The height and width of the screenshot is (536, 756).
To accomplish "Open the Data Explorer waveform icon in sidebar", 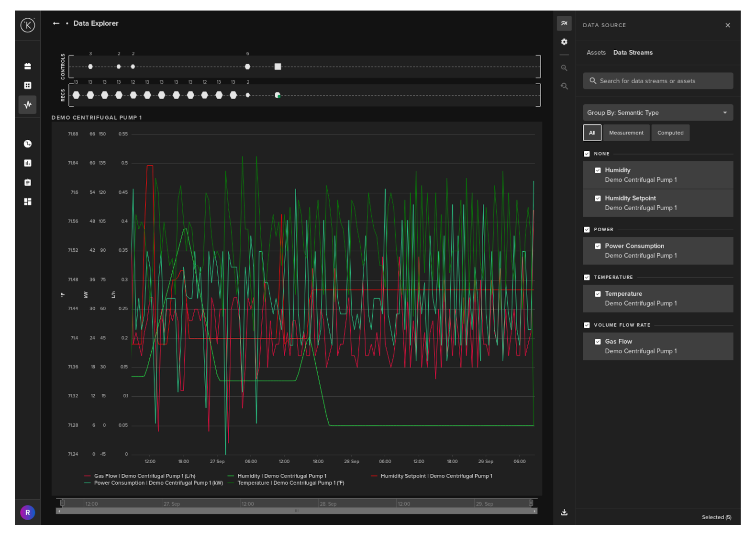I will pos(28,104).
